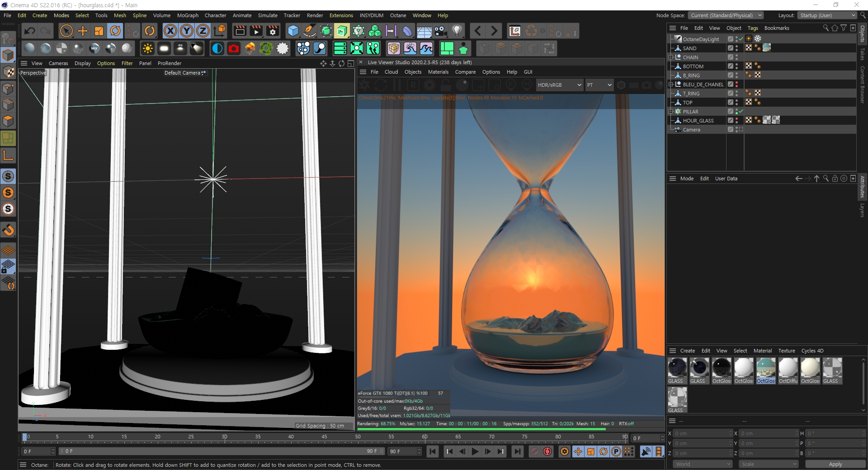This screenshot has width=868, height=470.
Task: Click the Enable Snap S icon
Action: [8, 176]
